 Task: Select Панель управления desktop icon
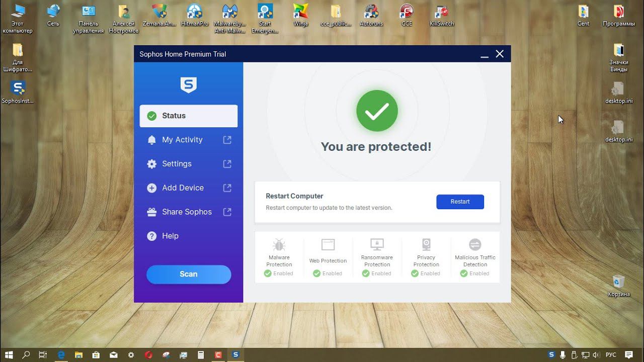pyautogui.click(x=88, y=19)
